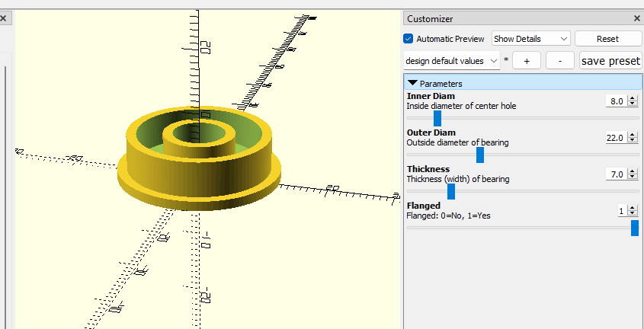Increase Inner Diam with the up arrow

[633, 98]
